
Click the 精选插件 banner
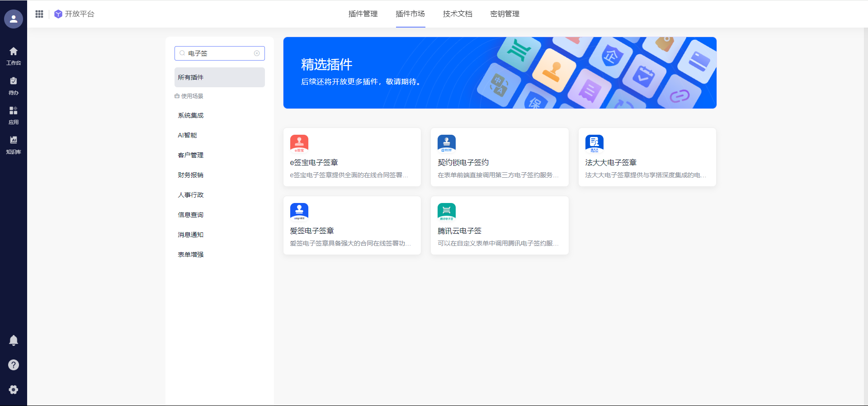500,73
